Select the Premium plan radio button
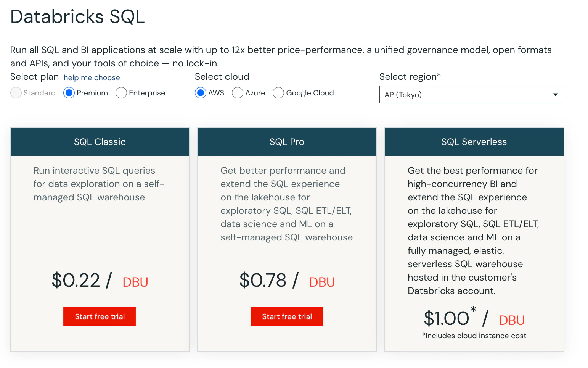The width and height of the screenshot is (588, 368). pyautogui.click(x=69, y=93)
